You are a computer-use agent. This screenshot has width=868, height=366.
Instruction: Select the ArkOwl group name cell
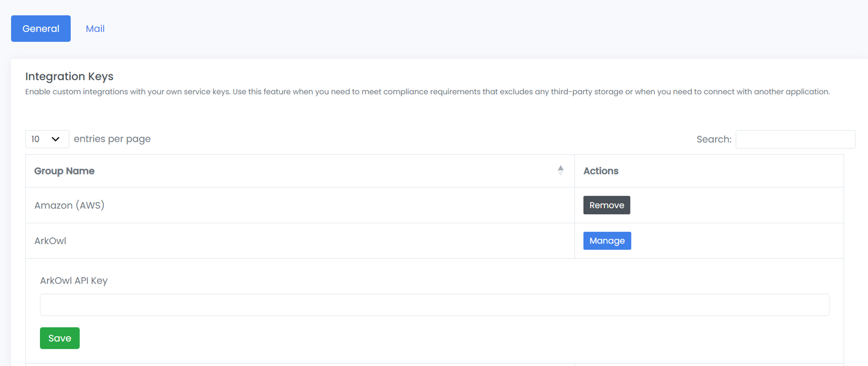[50, 241]
